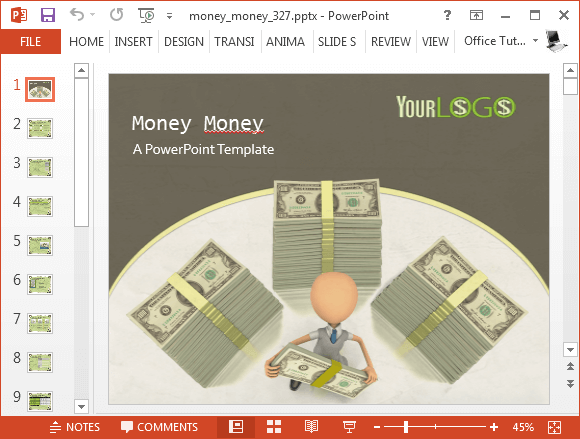Open zoom dialog via 45% level
580x439 pixels.
tap(523, 427)
